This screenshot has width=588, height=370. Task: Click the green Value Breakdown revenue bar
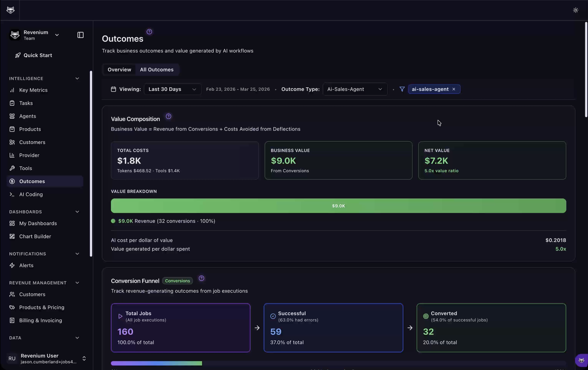pos(338,206)
